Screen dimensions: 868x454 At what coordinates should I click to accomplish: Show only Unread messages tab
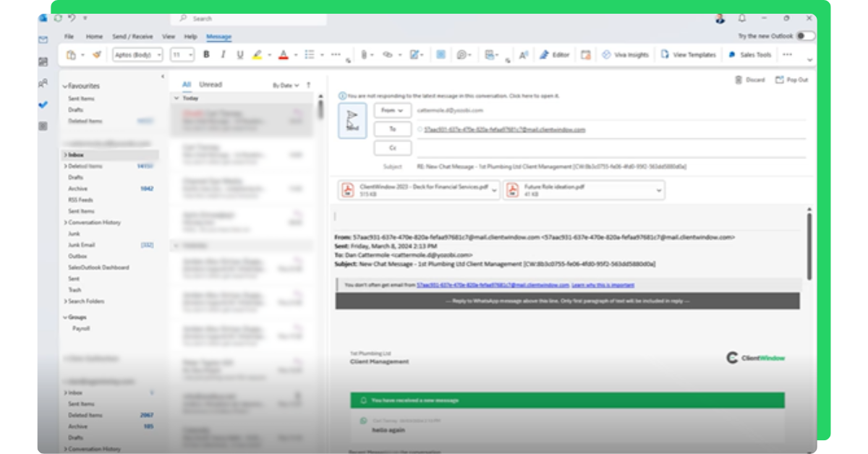[x=210, y=85]
